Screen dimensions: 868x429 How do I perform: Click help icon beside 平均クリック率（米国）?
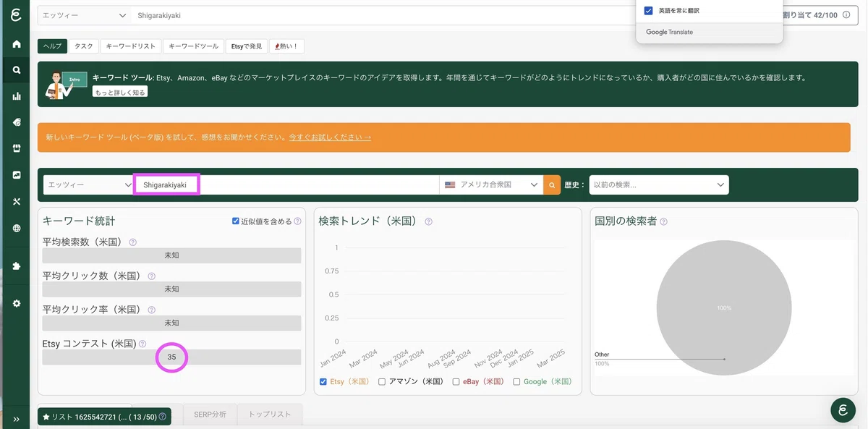click(152, 310)
